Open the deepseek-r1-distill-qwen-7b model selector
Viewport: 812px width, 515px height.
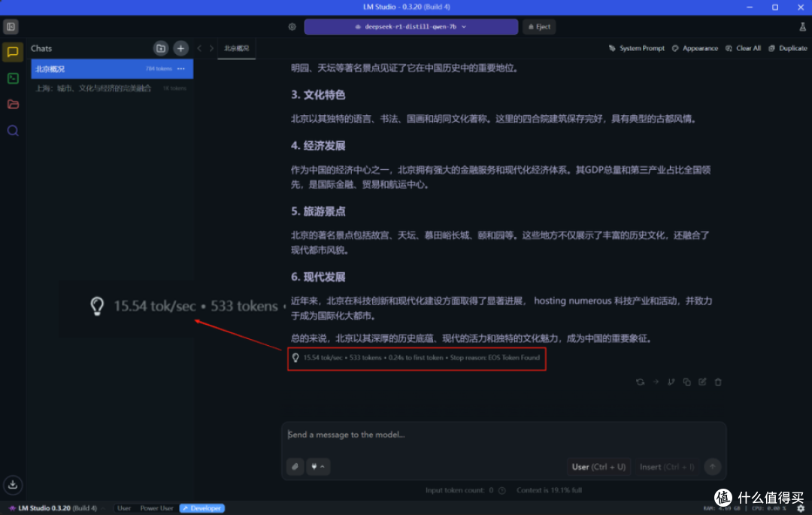(x=411, y=27)
